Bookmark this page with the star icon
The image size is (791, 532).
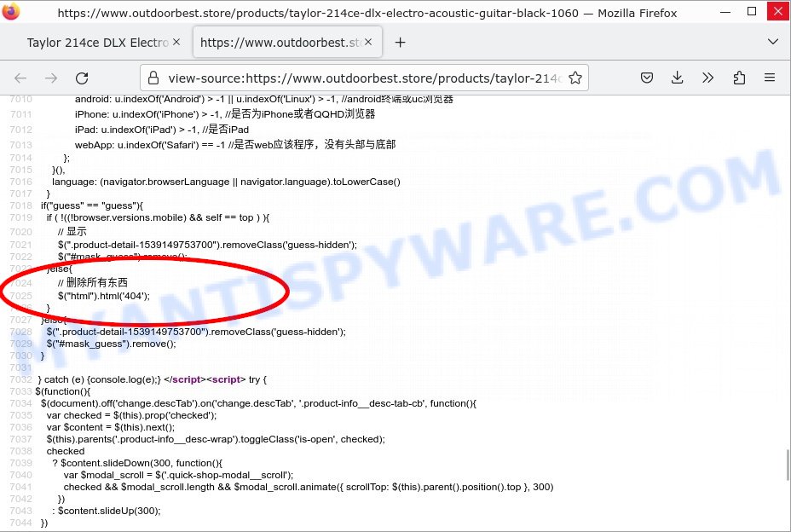(x=575, y=78)
